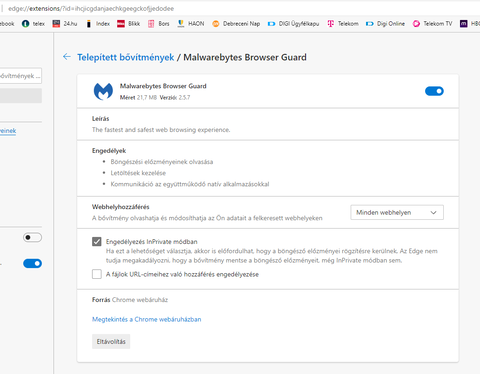Click the Malwarebytes Browser Guard logo
Viewport: 480px width, 374px height.
point(103,91)
